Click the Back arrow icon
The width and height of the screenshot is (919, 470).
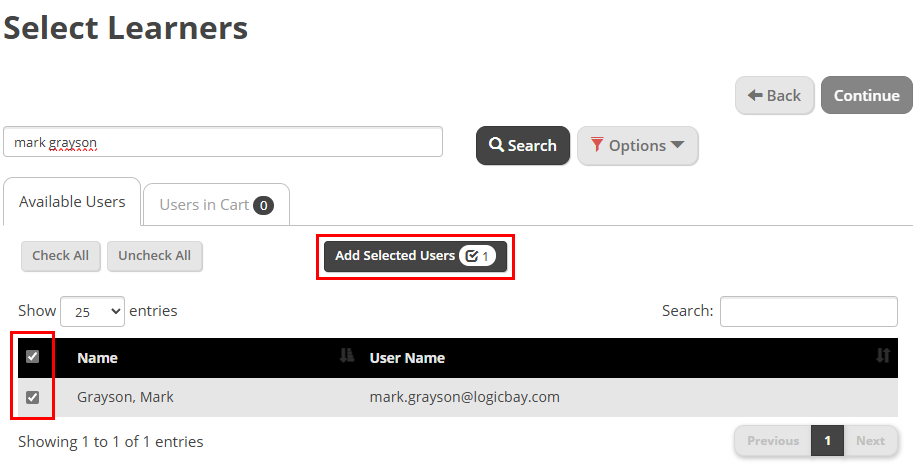click(x=755, y=95)
